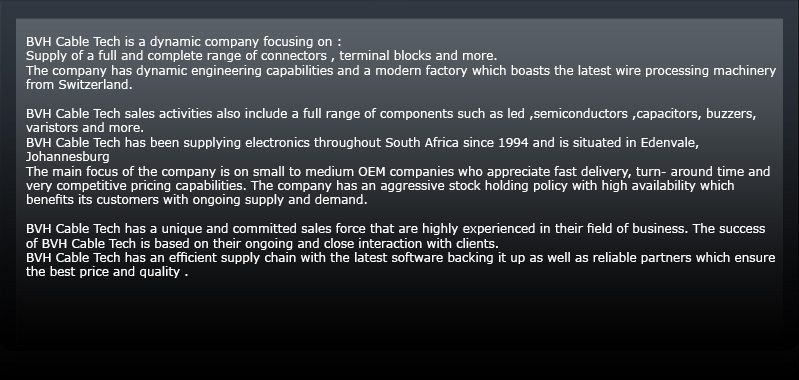Click the text 'the best price and quality'
The image size is (799, 380).
[x=103, y=272]
